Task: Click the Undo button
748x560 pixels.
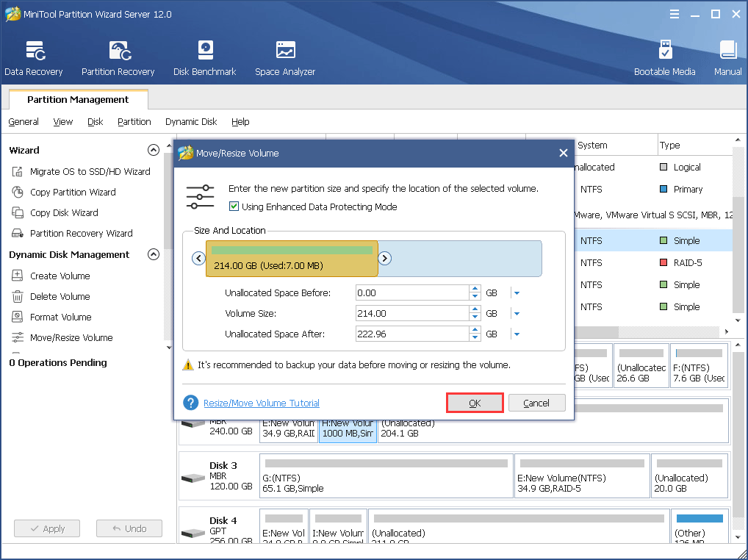Action: click(x=129, y=528)
